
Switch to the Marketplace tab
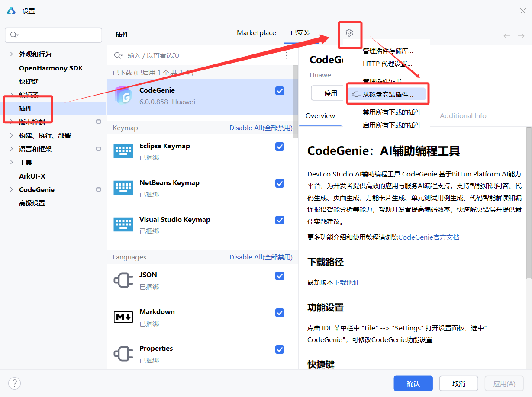pos(256,33)
